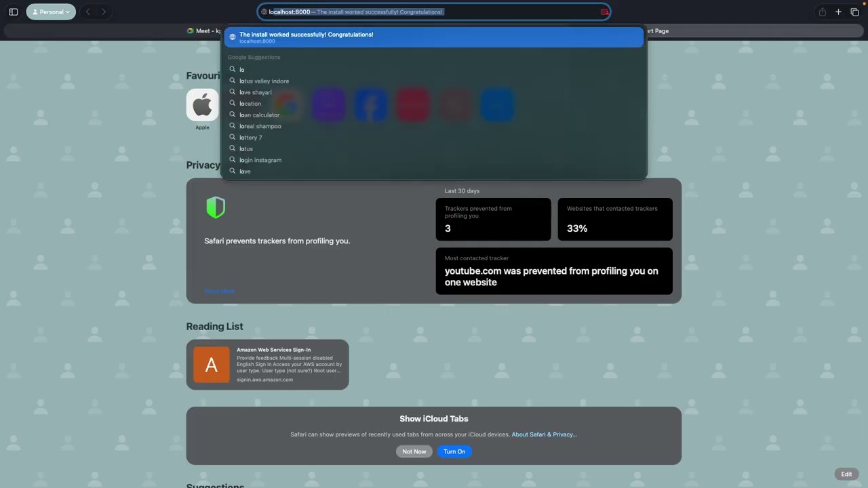
Task: Click the site icon left of localhost:8000
Action: (x=264, y=12)
